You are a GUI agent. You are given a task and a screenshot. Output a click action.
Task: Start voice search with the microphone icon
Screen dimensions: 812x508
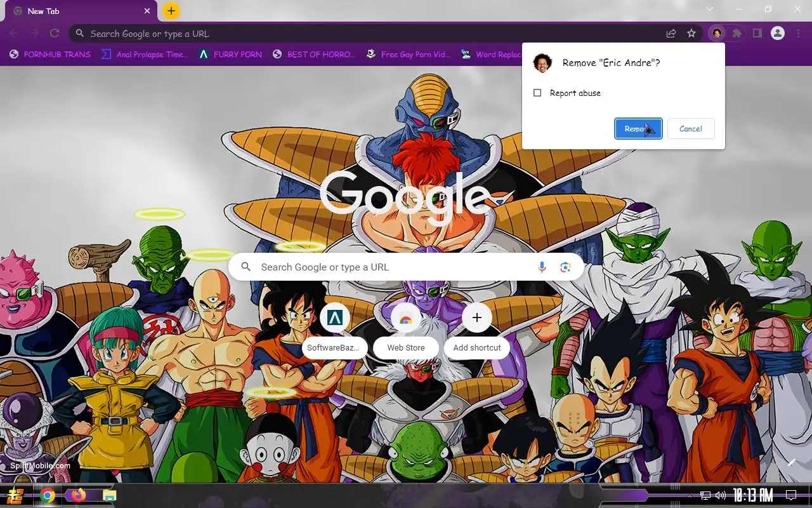[542, 267]
